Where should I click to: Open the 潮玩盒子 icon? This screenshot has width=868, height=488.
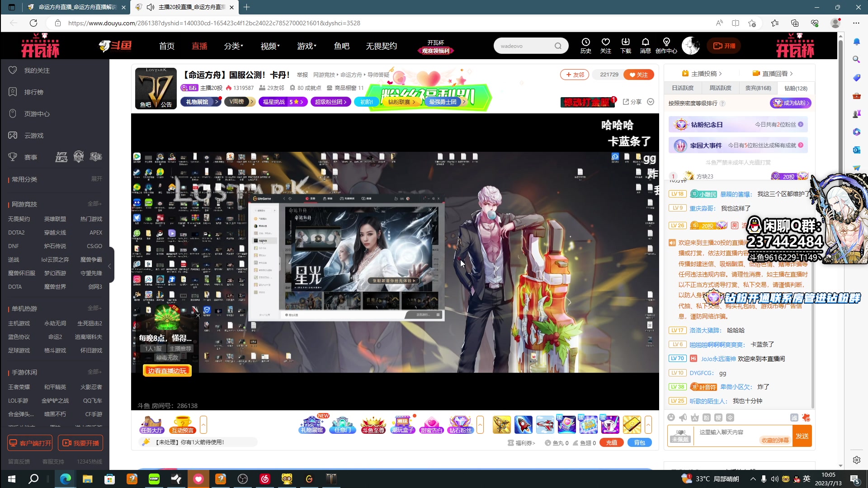(403, 425)
